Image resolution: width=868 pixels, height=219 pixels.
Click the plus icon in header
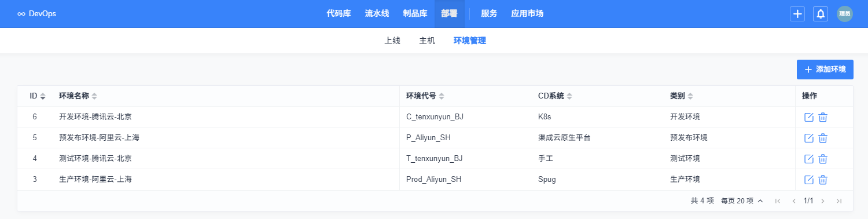pyautogui.click(x=797, y=14)
